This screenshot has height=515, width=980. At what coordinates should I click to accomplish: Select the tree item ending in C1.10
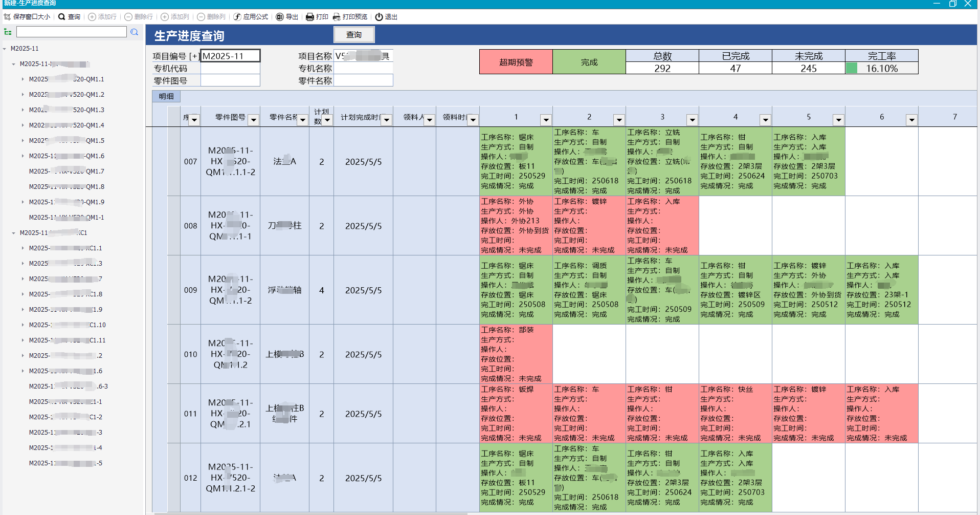(67, 325)
